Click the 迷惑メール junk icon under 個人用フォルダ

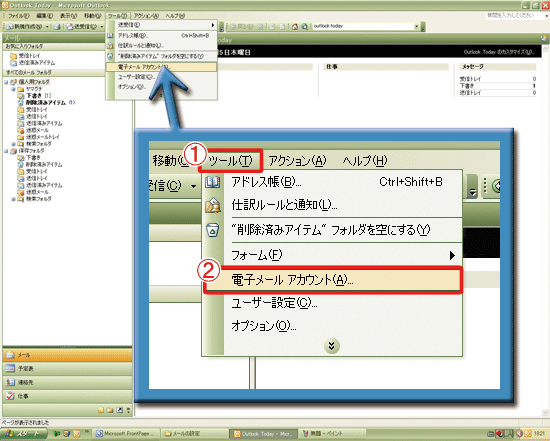point(21,130)
